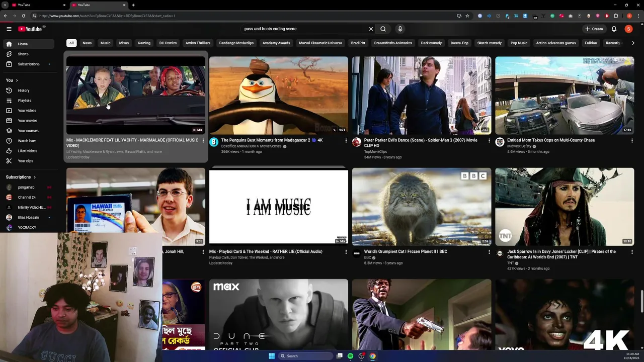Open the notifications bell
Image resolution: width=644 pixels, height=362 pixels.
614,29
